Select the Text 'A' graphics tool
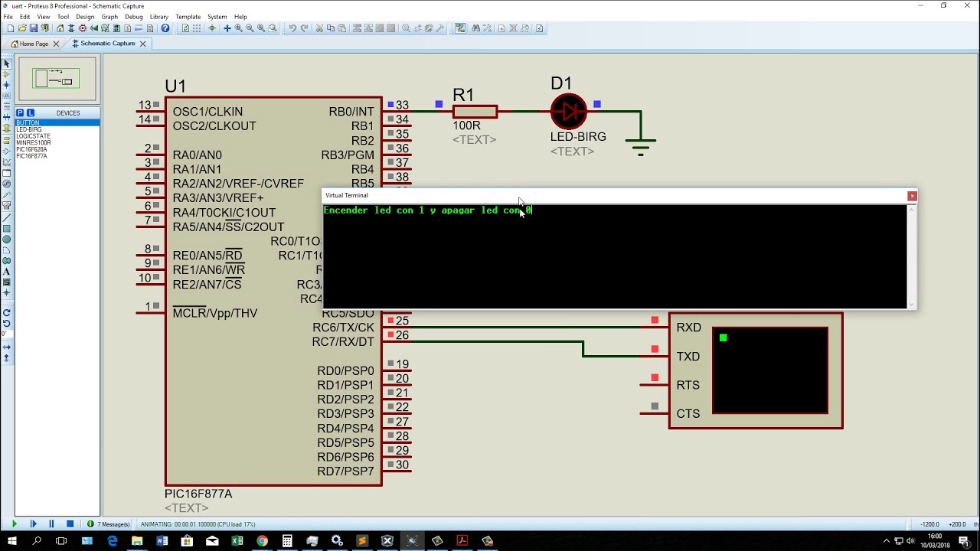This screenshot has height=551, width=980. point(7,272)
